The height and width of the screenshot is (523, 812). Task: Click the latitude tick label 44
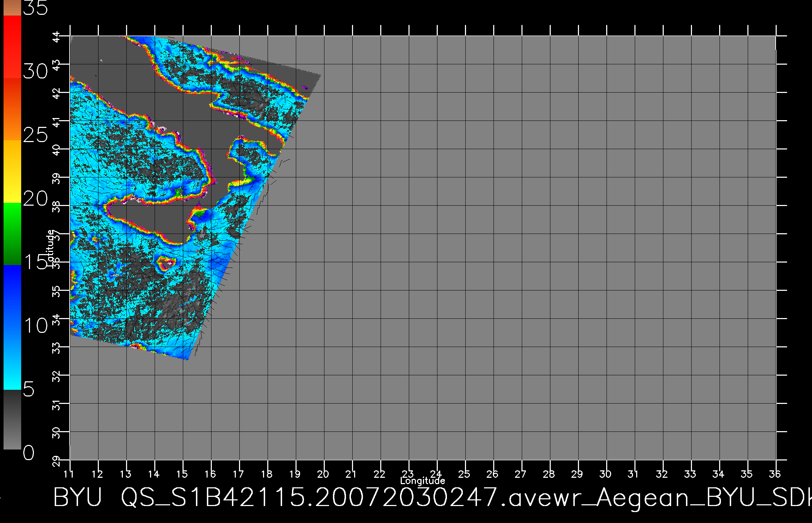point(57,36)
